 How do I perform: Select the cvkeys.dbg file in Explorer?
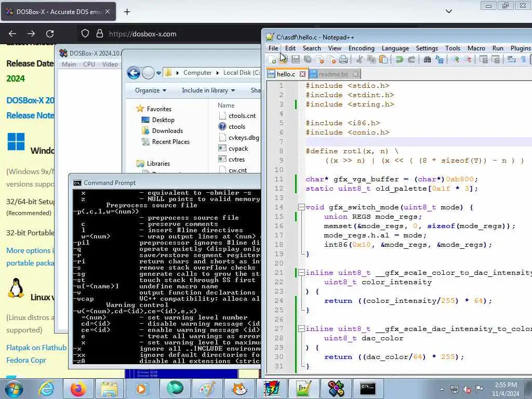(244, 137)
